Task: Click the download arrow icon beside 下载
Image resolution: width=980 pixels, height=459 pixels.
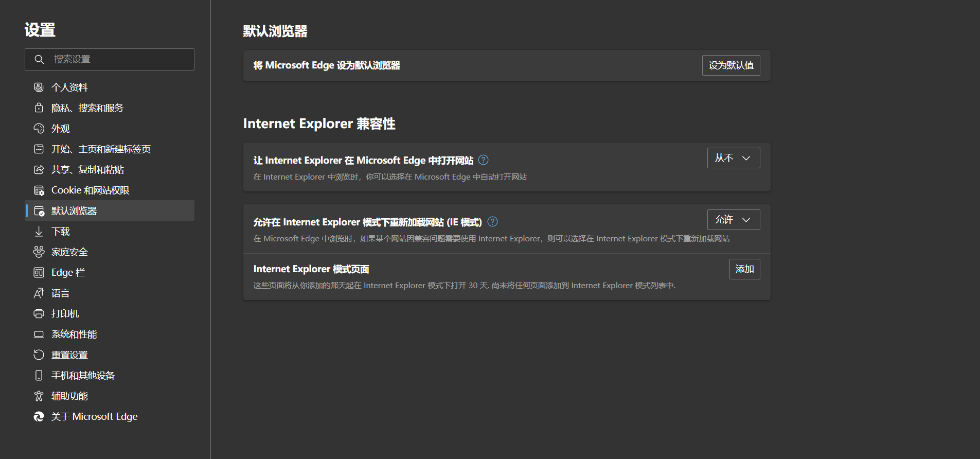Action: coord(39,231)
